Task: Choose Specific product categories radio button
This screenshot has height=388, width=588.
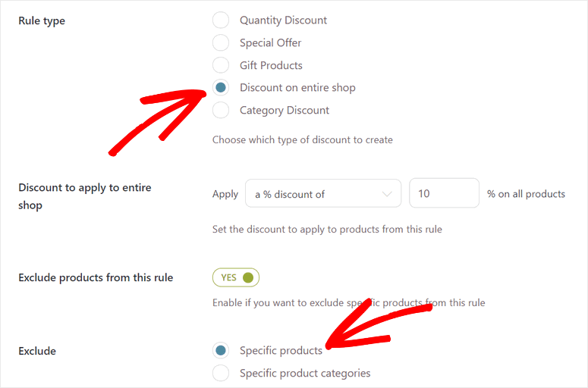Action: click(221, 373)
